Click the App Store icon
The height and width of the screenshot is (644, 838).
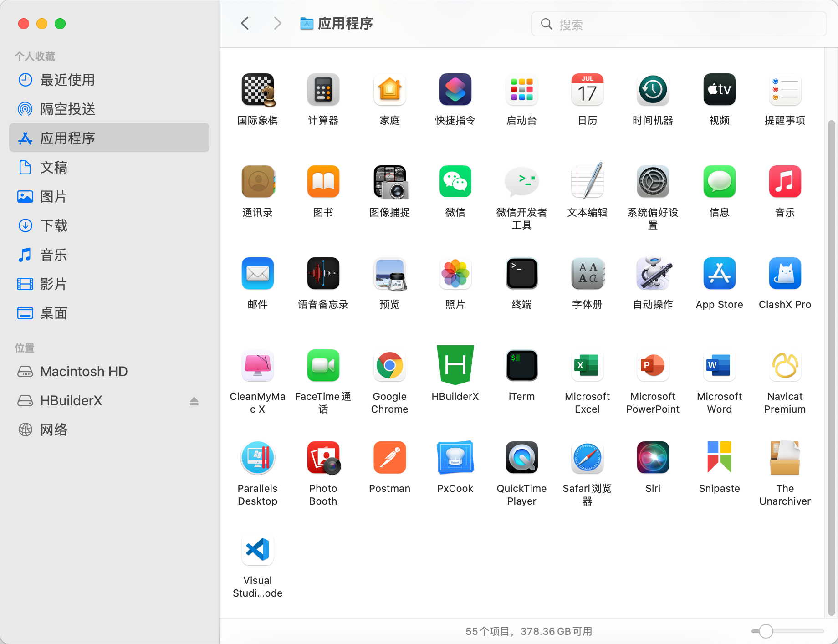720,274
